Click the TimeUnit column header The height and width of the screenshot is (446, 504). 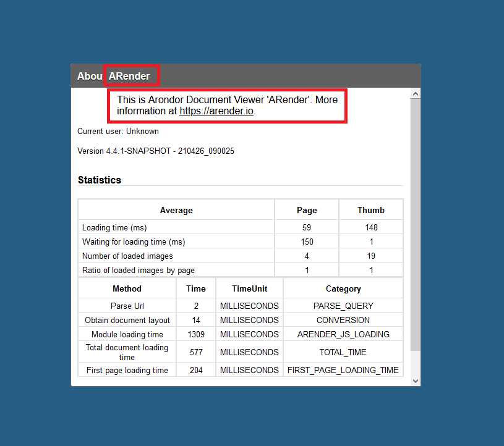(249, 288)
